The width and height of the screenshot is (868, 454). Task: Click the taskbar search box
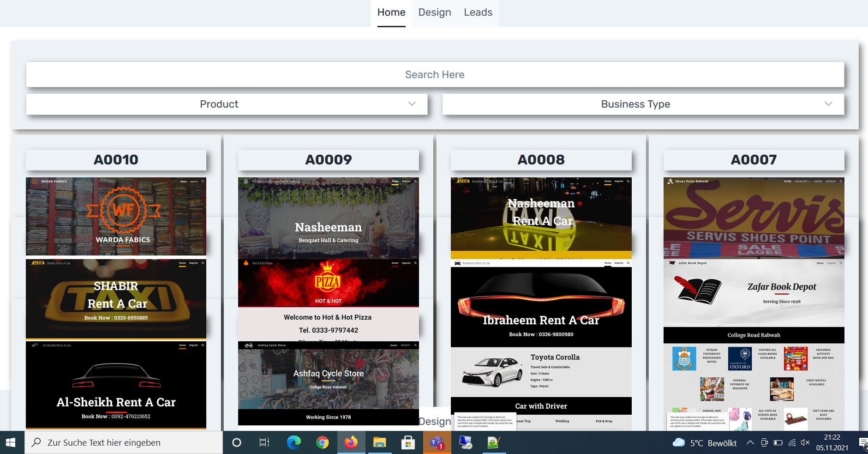click(x=124, y=442)
